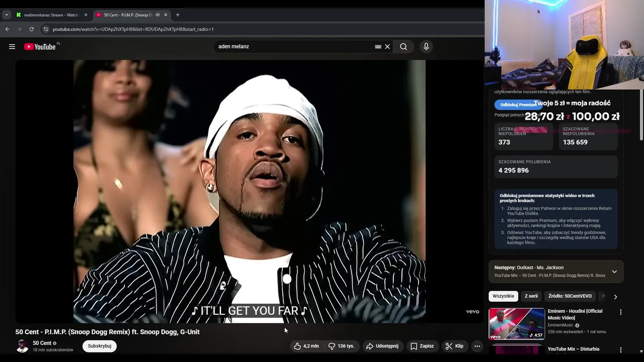The width and height of the screenshot is (644, 362).
Task: Share the video via Udostępnij
Action: [x=382, y=346]
